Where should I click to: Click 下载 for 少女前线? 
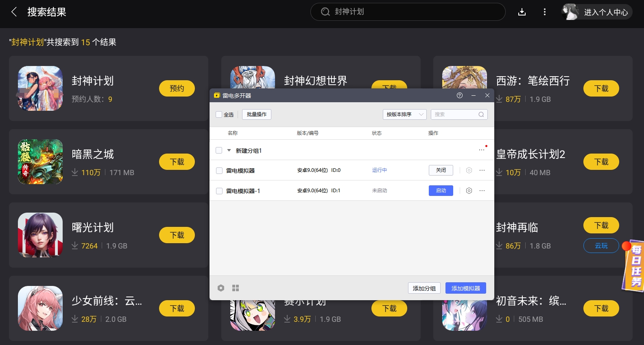[x=177, y=308]
